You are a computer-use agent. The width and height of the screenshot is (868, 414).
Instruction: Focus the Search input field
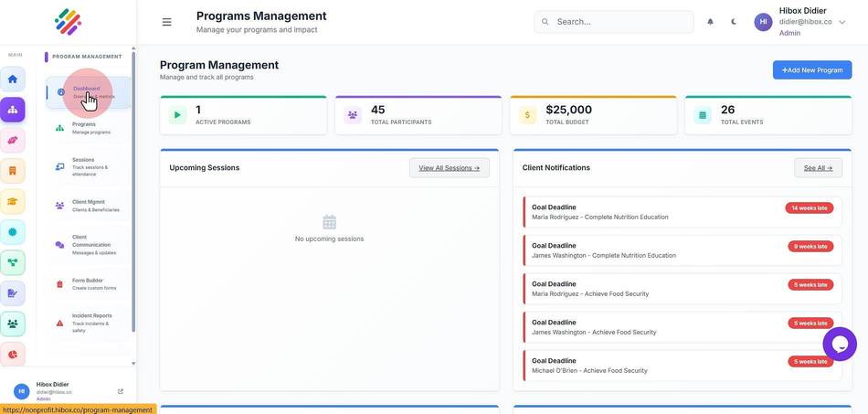tap(613, 22)
